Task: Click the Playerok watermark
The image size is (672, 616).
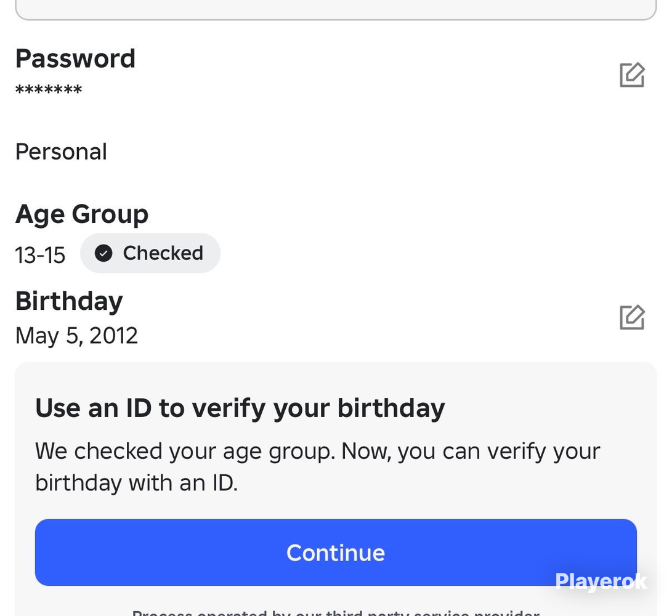Action: [x=601, y=582]
